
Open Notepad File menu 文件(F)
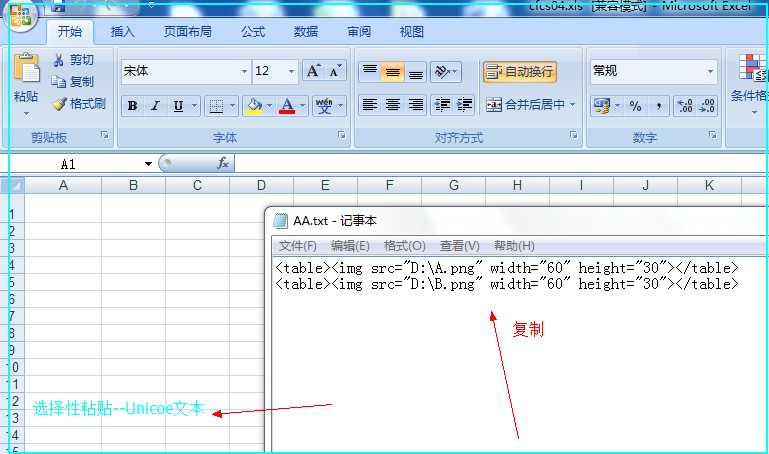(x=298, y=246)
